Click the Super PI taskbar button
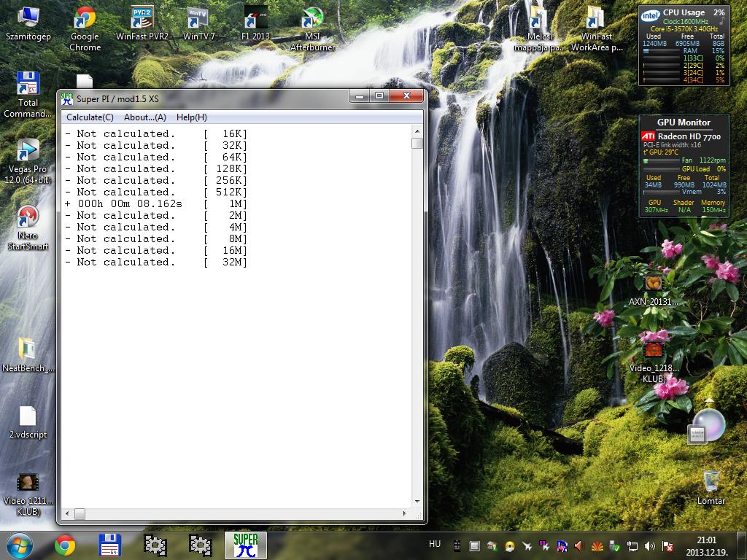 [x=245, y=545]
